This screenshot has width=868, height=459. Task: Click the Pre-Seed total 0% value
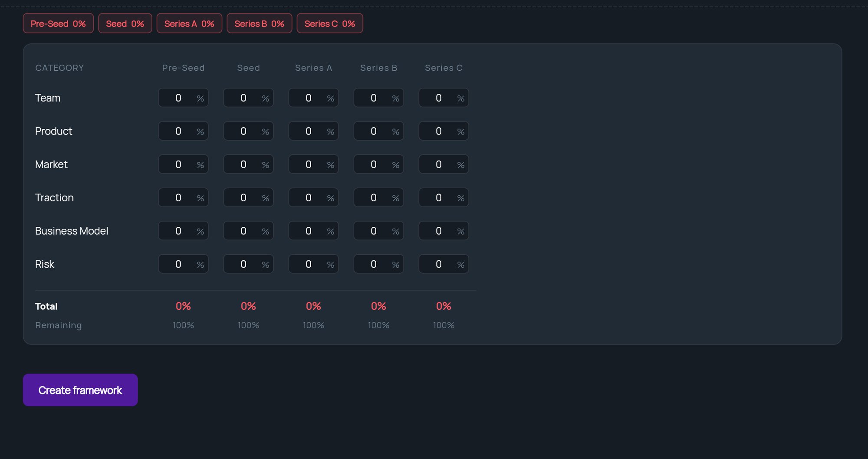pyautogui.click(x=183, y=306)
